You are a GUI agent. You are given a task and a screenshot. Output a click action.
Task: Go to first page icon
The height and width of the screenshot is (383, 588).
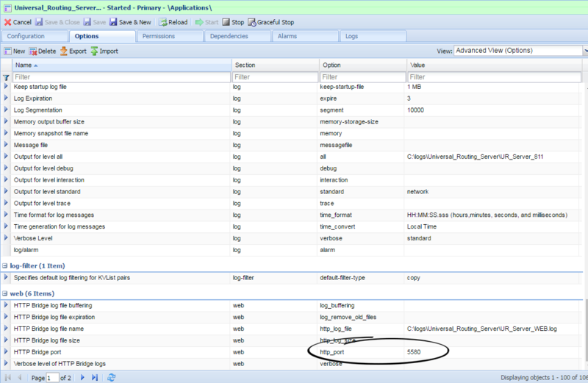point(8,377)
